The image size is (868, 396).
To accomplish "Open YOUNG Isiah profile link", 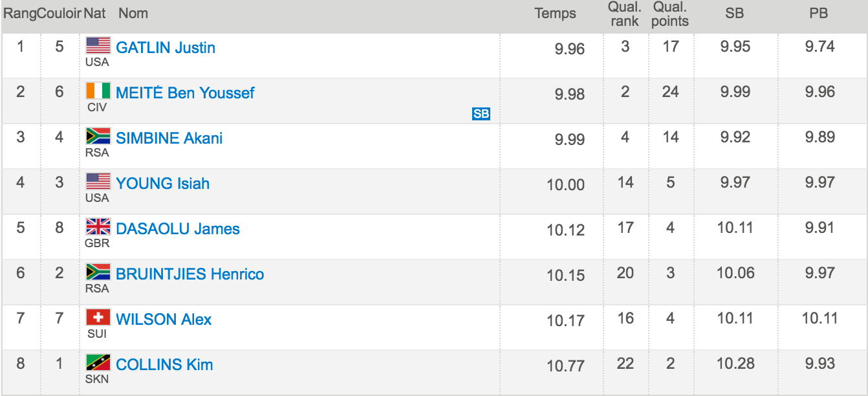I will tap(163, 184).
